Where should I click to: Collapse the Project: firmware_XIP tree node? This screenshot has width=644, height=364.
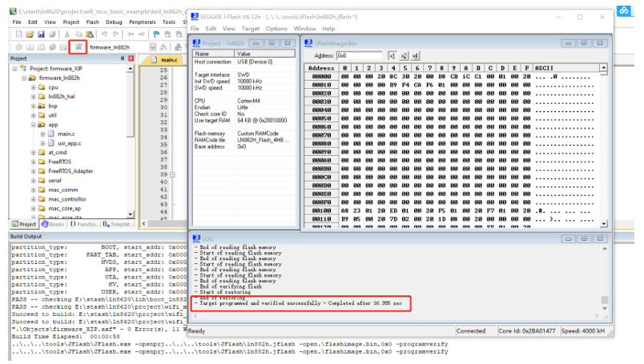point(14,69)
